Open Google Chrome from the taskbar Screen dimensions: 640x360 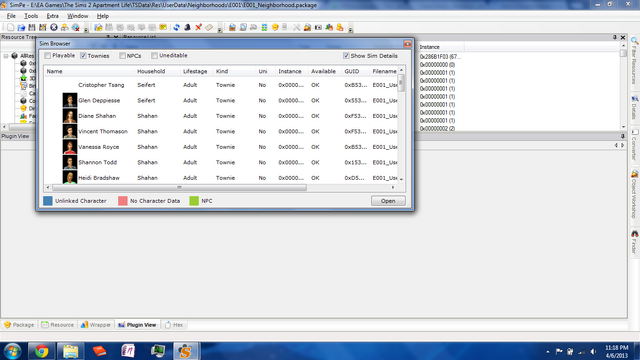point(41,351)
